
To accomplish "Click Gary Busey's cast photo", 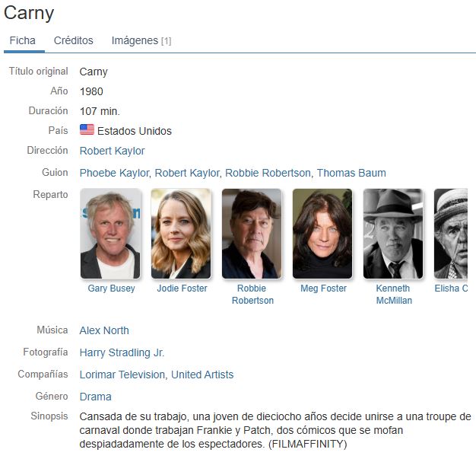I will pos(110,234).
